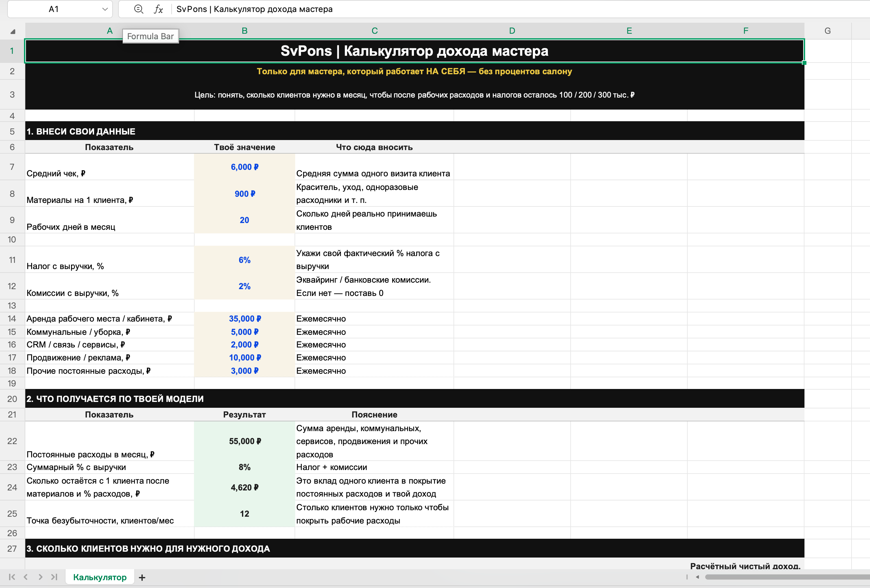Select the break-even result cell 12
This screenshot has width=870, height=588.
pyautogui.click(x=245, y=513)
